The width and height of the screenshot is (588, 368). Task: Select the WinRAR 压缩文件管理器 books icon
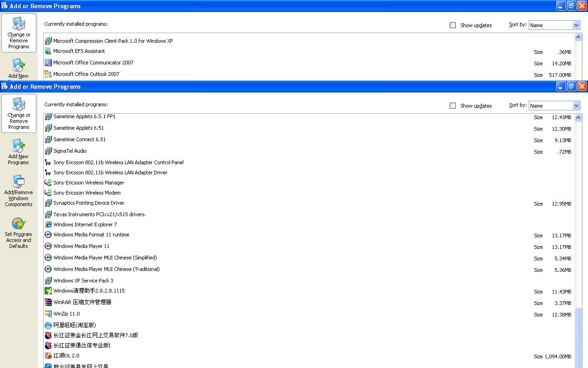48,302
